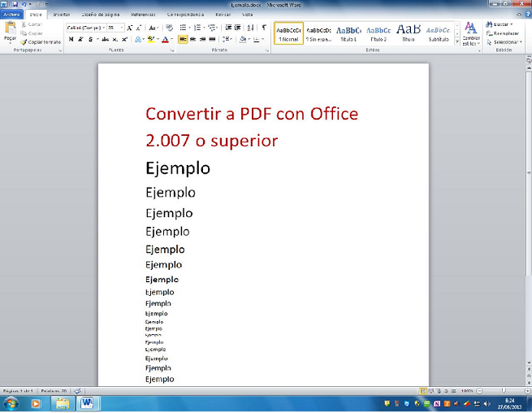532x413 pixels.
Task: Open Word help with the question mark icon
Action: tap(528, 15)
